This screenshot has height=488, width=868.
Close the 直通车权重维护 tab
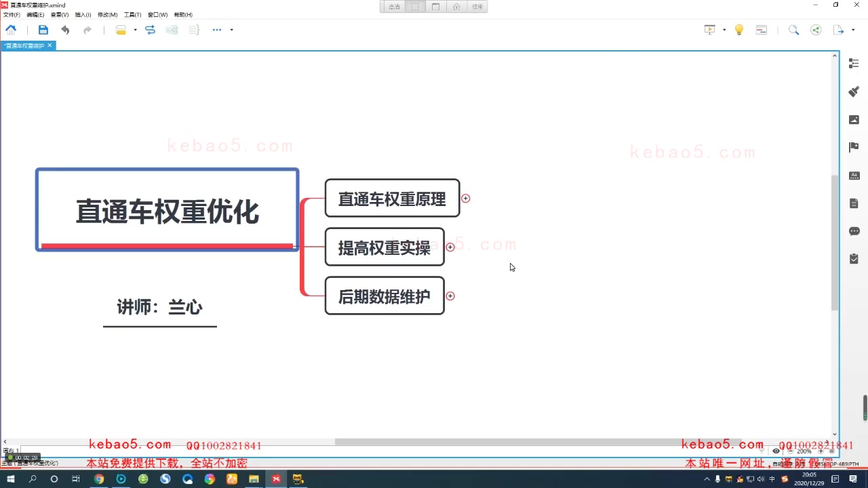(x=50, y=45)
